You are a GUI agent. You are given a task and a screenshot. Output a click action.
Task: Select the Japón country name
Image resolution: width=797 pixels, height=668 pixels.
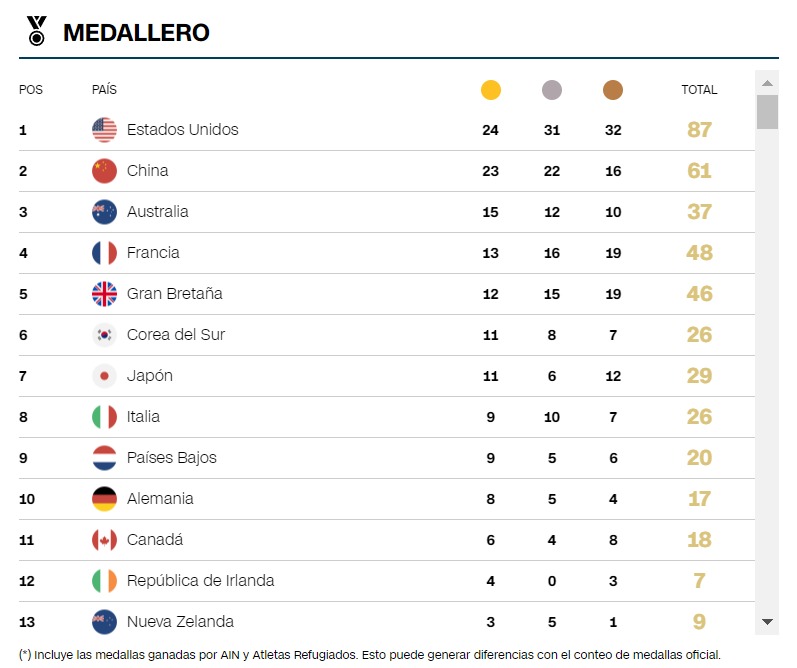(149, 376)
